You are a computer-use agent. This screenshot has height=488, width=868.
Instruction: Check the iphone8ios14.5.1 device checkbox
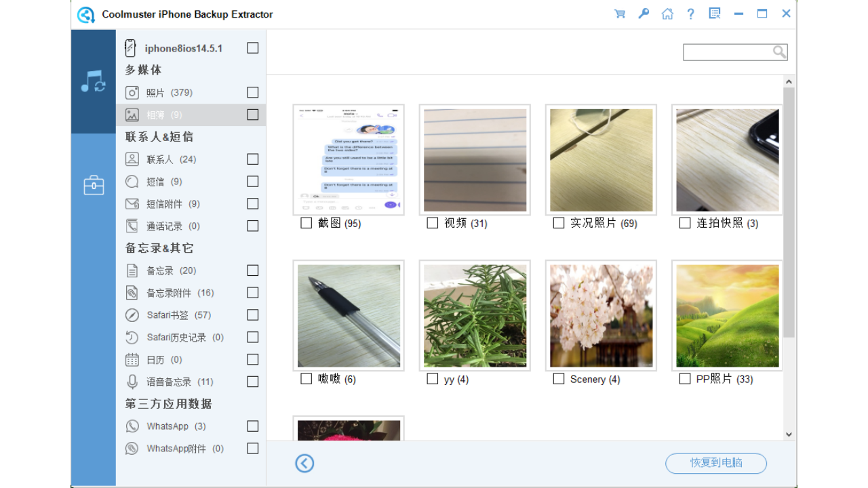pyautogui.click(x=252, y=47)
